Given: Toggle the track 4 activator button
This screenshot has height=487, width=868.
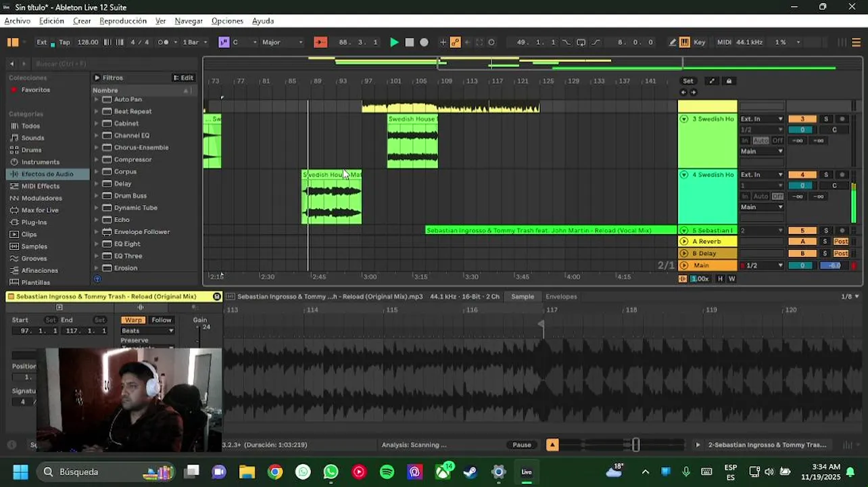Looking at the screenshot, I should 802,175.
